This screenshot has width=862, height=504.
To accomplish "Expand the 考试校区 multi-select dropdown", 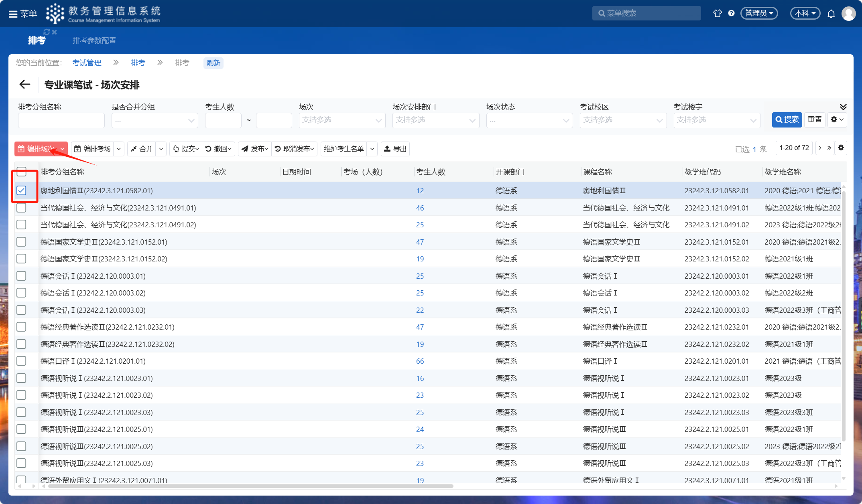I will click(623, 120).
